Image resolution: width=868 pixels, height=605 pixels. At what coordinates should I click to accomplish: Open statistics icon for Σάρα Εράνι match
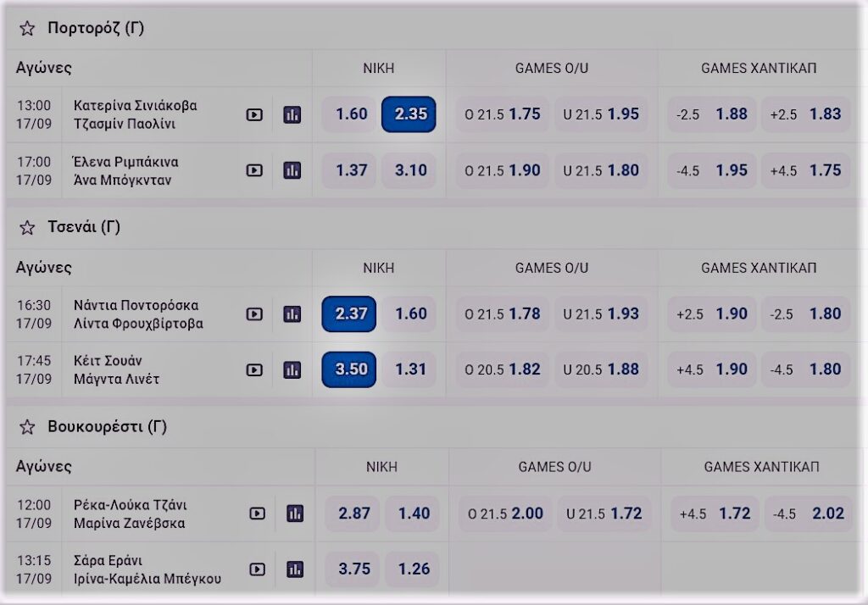[x=295, y=569]
